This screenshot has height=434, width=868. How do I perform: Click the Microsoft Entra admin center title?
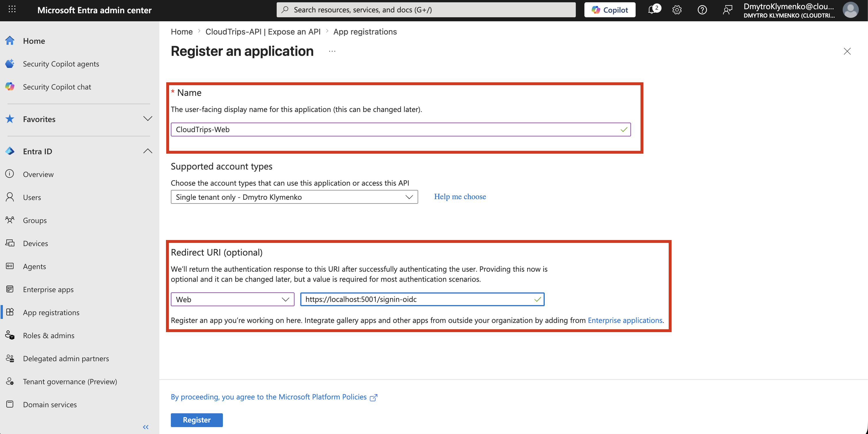point(94,10)
